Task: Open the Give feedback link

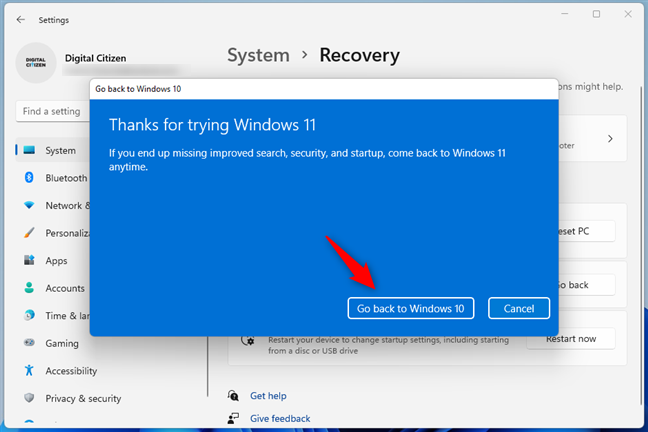Action: pyautogui.click(x=280, y=418)
